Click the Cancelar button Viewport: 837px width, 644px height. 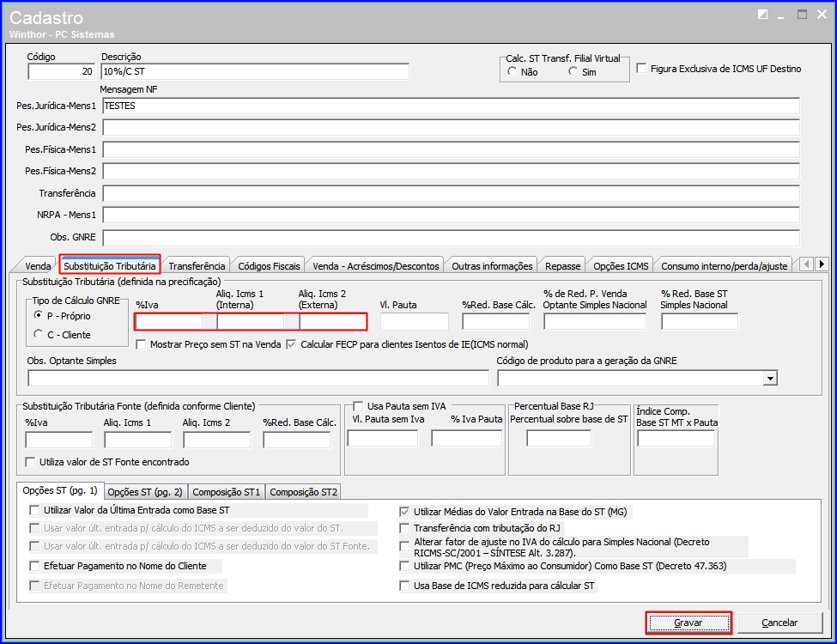click(779, 623)
